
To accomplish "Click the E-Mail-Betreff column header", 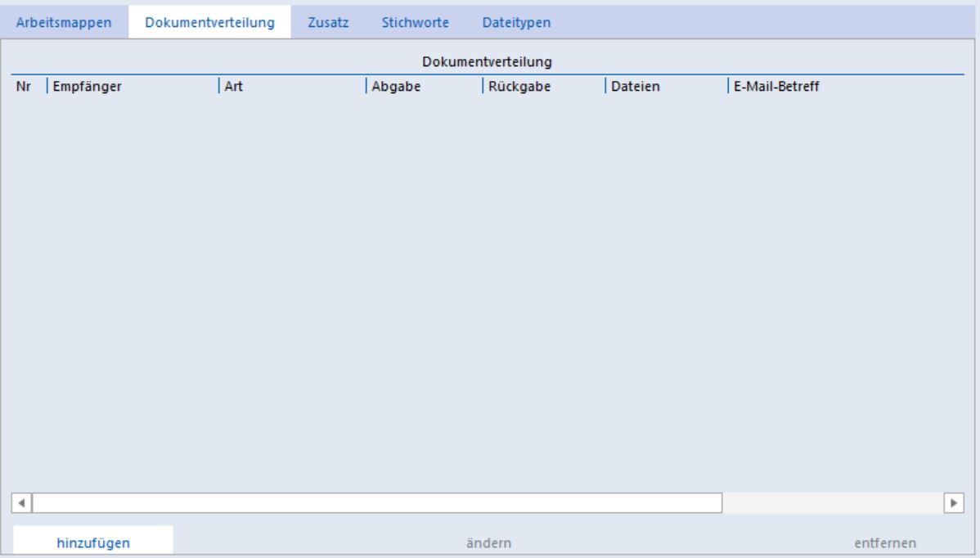I will click(846, 86).
